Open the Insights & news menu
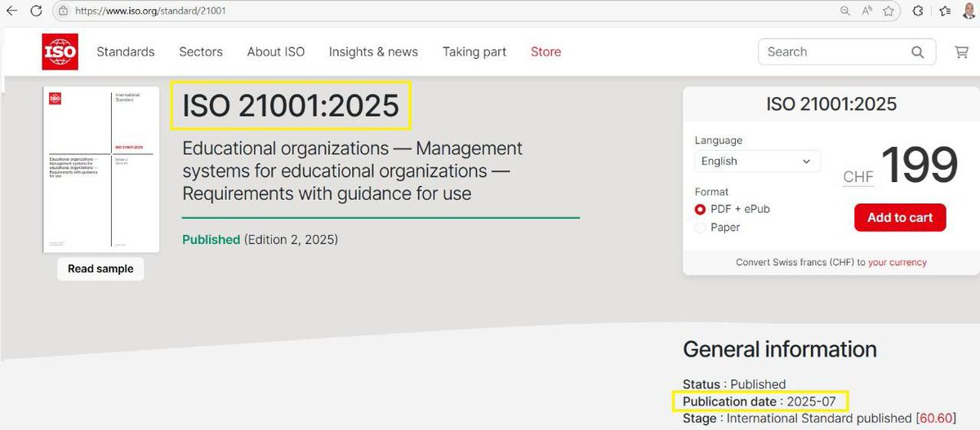The height and width of the screenshot is (430, 980). tap(373, 51)
